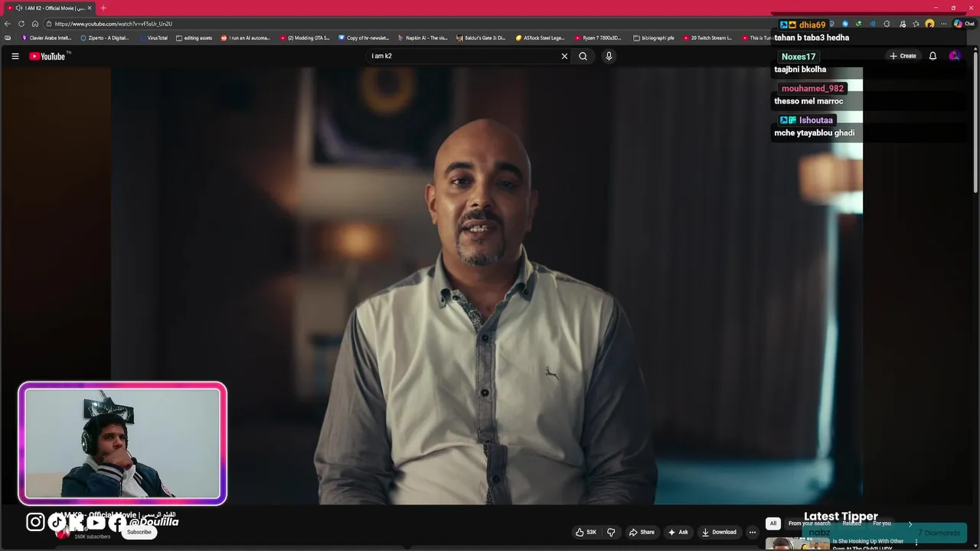Click the Download button under video

(x=719, y=532)
